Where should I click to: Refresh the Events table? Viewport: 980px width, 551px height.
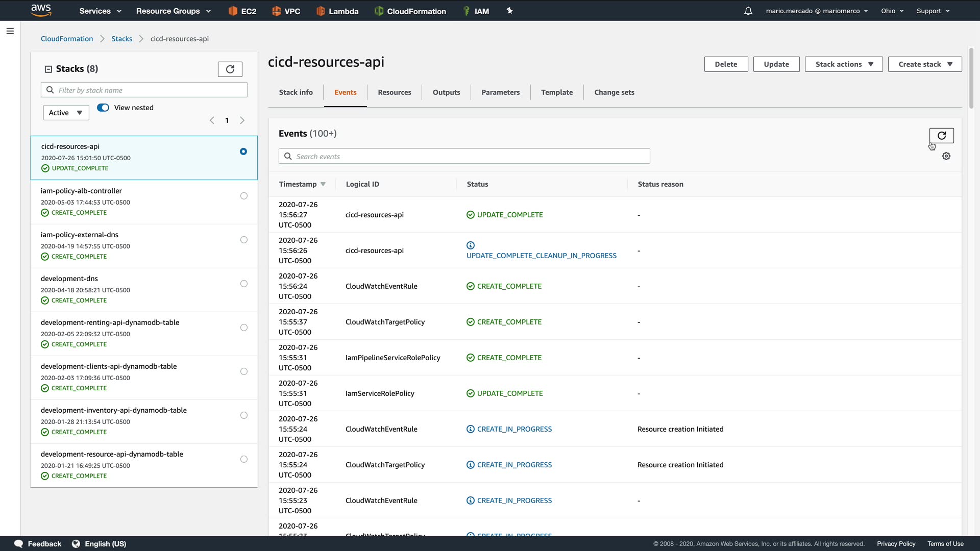point(941,135)
